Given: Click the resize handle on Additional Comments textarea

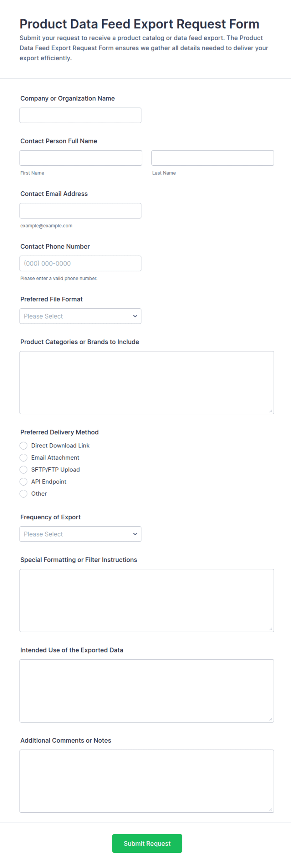Looking at the screenshot, I should [271, 809].
